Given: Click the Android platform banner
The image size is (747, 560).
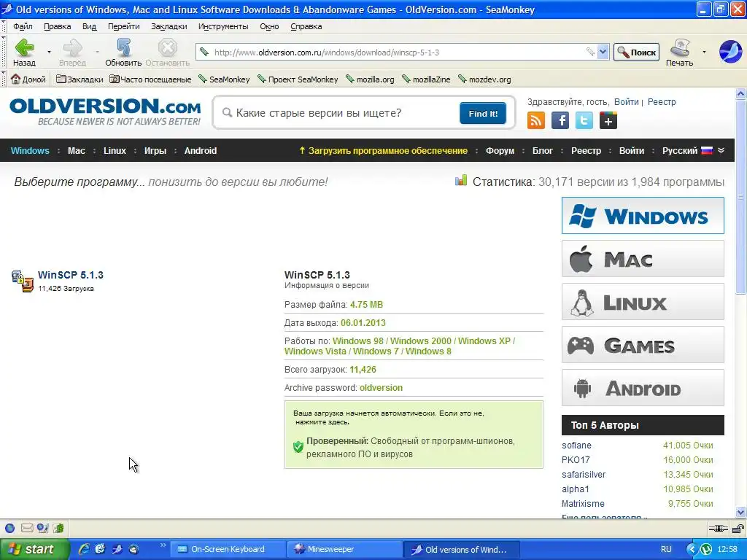Looking at the screenshot, I should pos(643,388).
